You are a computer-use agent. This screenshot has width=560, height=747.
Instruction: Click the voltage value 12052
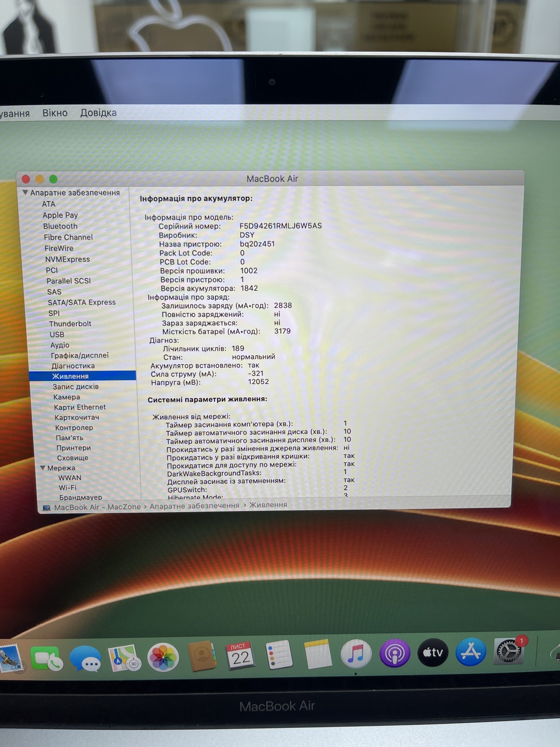[x=259, y=382]
